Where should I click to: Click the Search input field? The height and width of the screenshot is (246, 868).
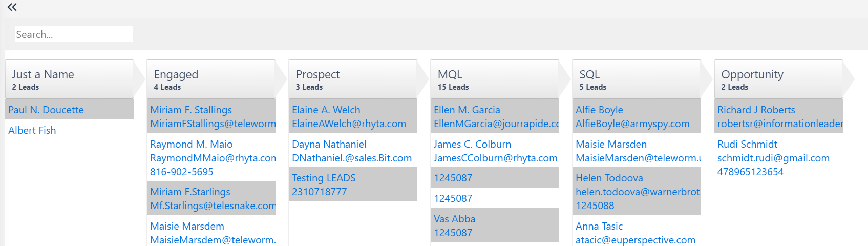tap(74, 34)
